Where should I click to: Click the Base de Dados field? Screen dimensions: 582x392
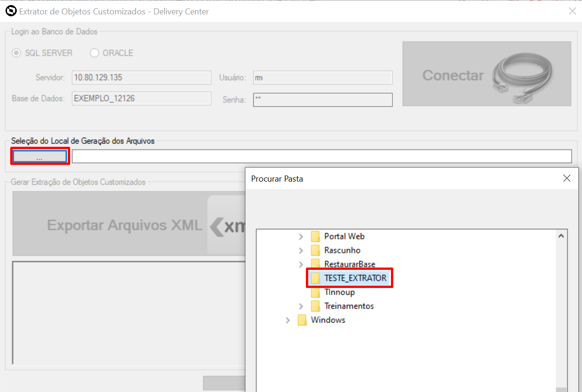pos(141,98)
